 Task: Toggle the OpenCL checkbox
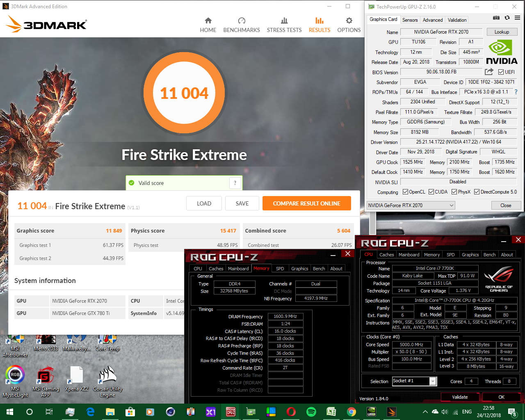click(x=405, y=192)
